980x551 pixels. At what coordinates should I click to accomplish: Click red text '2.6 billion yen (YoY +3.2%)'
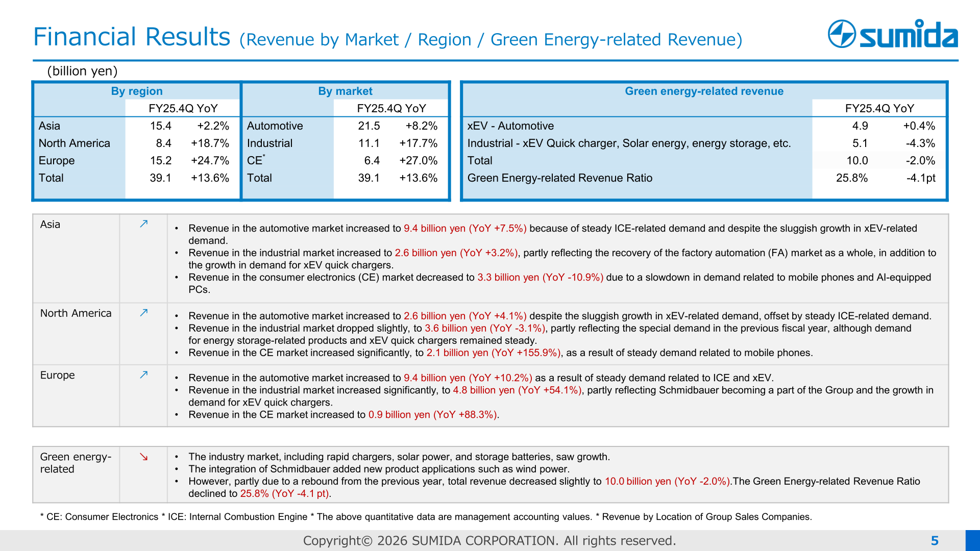(x=456, y=253)
